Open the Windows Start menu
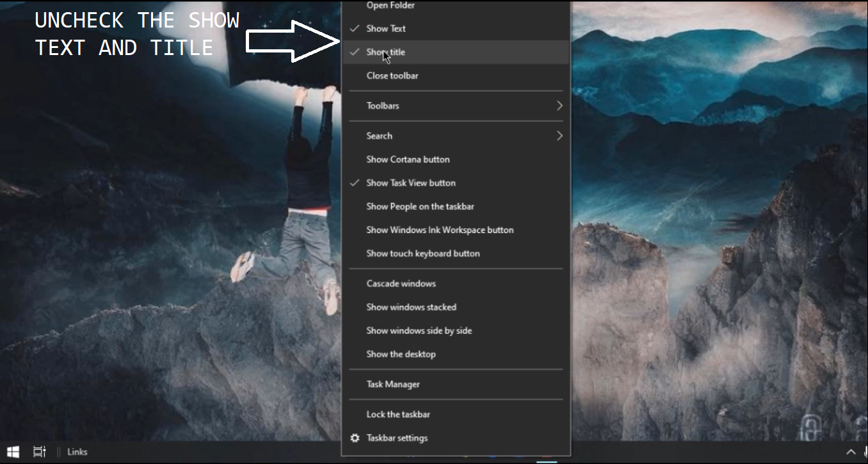This screenshot has height=464, width=868. click(13, 452)
